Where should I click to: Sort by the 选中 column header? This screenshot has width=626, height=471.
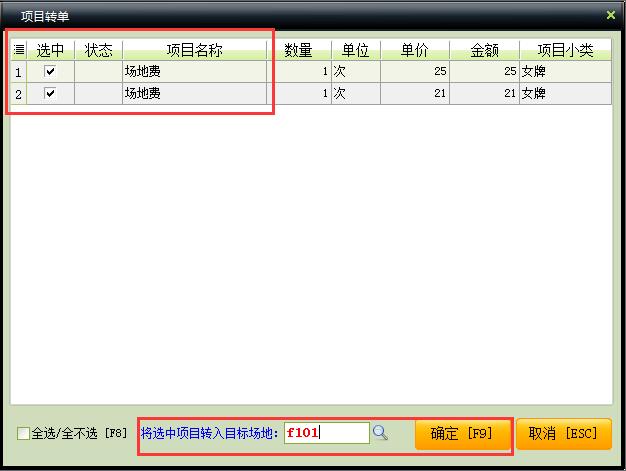pos(50,50)
